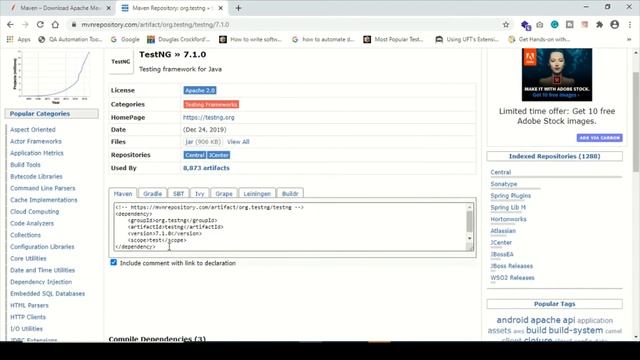Viewport: 640px width, 360px height.
Task: Close the Maven Repository tab
Action: [220, 8]
